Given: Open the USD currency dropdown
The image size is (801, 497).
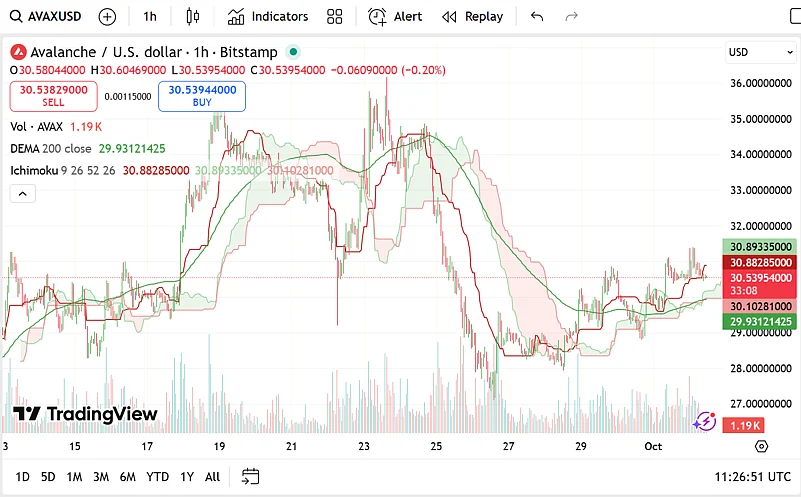Looking at the screenshot, I should [760, 52].
